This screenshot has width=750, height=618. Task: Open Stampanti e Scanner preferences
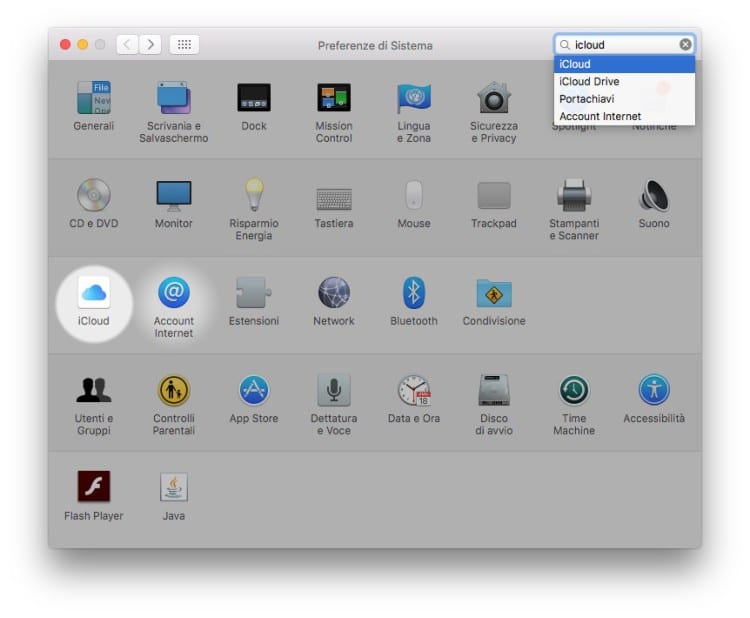coord(574,195)
